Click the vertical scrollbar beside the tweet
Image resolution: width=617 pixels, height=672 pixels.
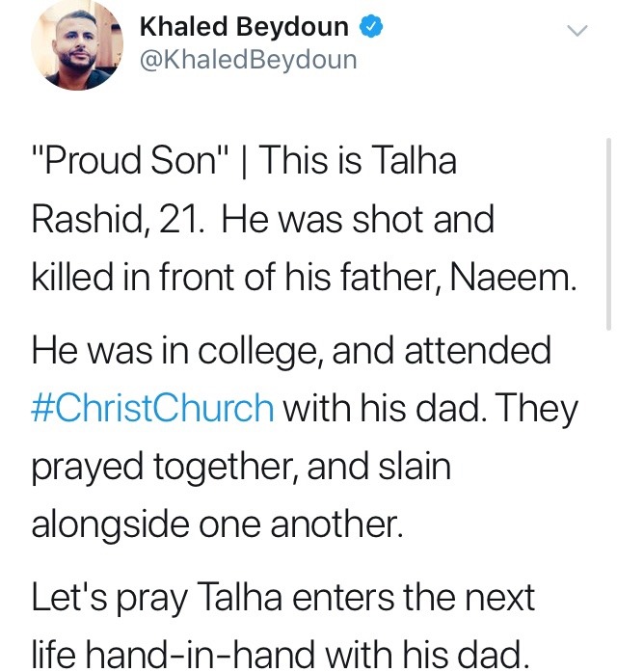click(x=608, y=233)
